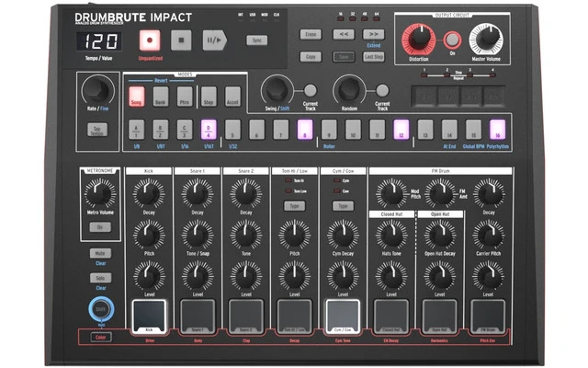Image resolution: width=588 pixels, height=368 pixels.
Task: Toggle step button A/1
Action: point(137,130)
